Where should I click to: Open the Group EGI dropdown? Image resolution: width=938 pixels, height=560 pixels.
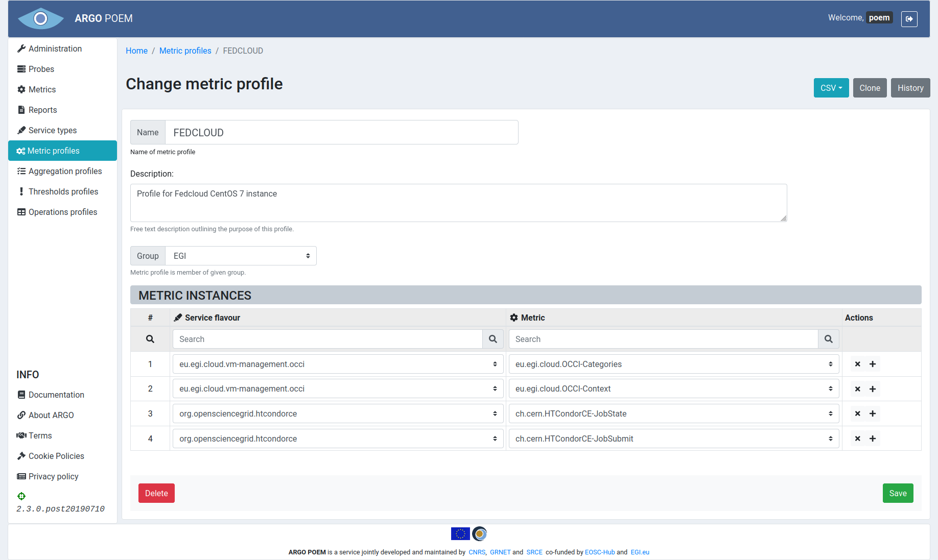pyautogui.click(x=241, y=256)
